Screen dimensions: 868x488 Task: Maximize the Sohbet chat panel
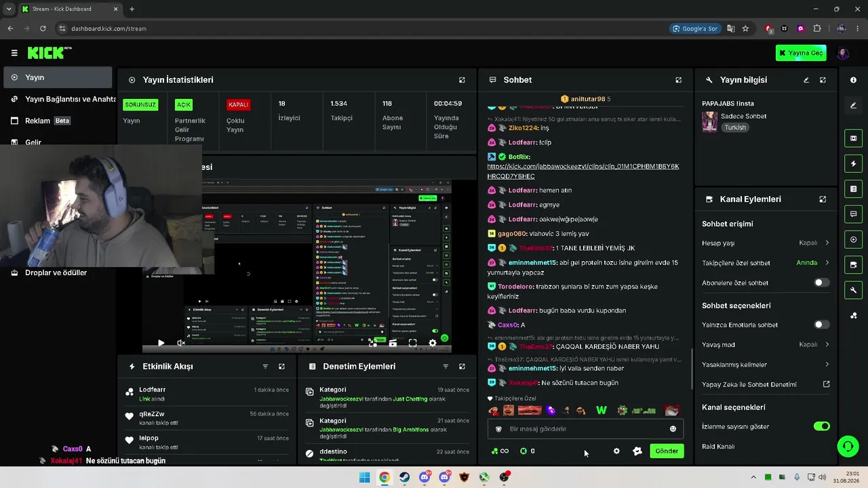click(678, 80)
